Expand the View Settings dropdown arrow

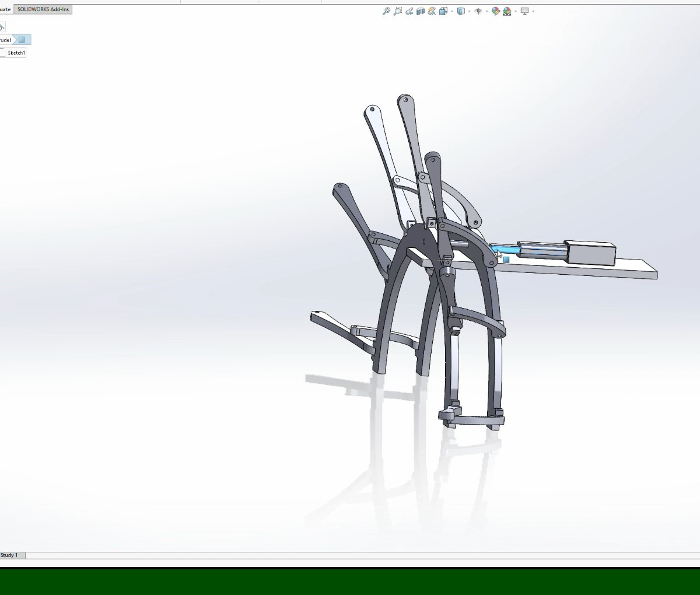(533, 12)
